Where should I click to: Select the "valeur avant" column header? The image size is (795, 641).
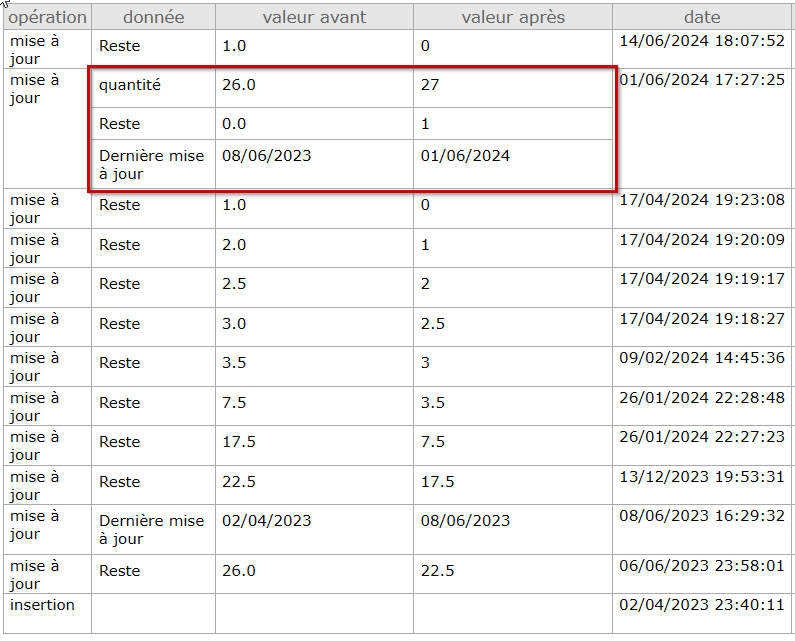tap(314, 17)
